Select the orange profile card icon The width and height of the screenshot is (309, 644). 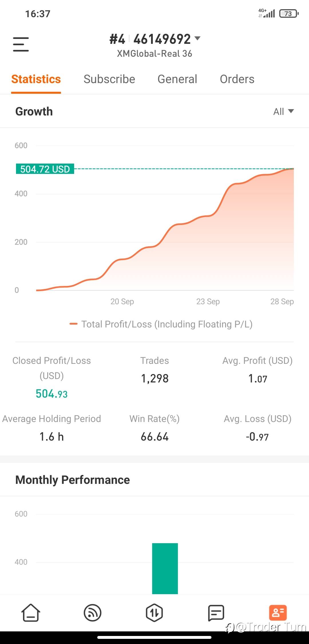[278, 613]
